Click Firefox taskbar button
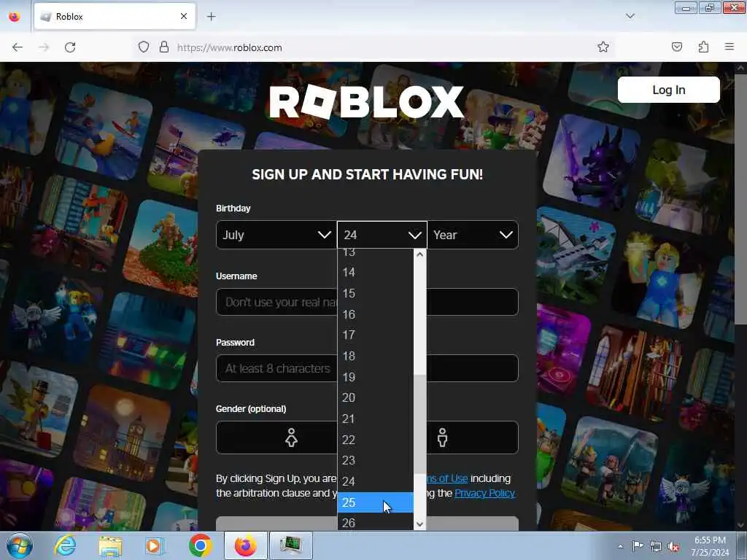 point(245,545)
